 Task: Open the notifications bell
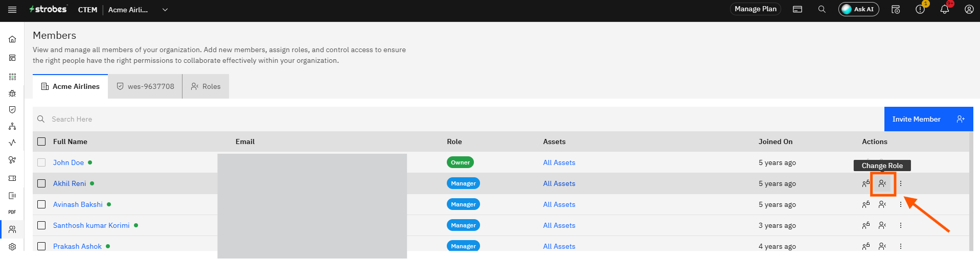point(945,9)
